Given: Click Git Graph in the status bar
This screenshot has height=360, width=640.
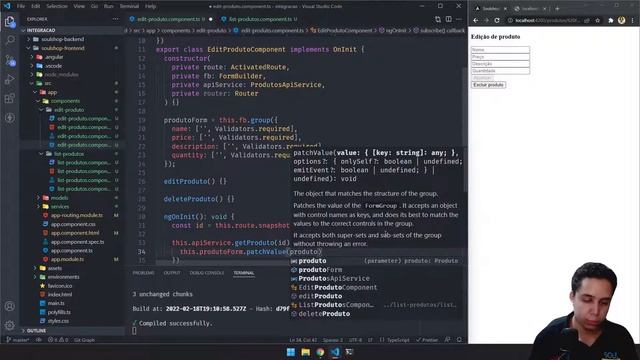Looking at the screenshot, I should coord(84,340).
